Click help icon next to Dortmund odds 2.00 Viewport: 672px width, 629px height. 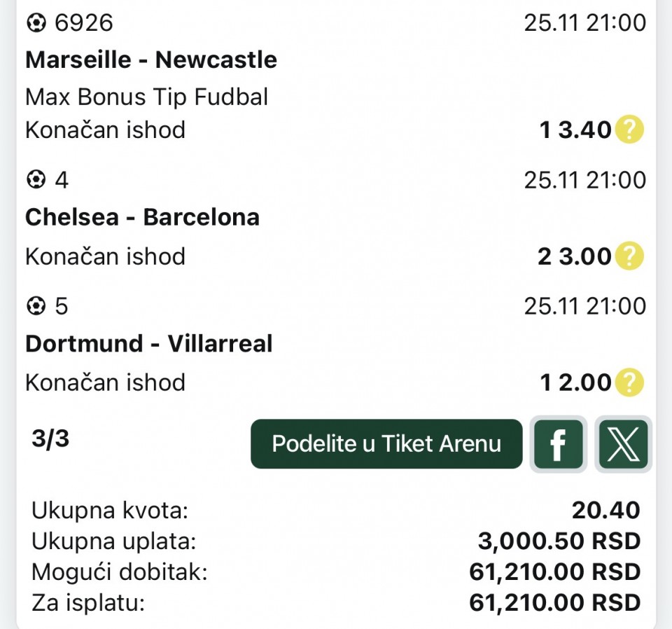coord(629,382)
